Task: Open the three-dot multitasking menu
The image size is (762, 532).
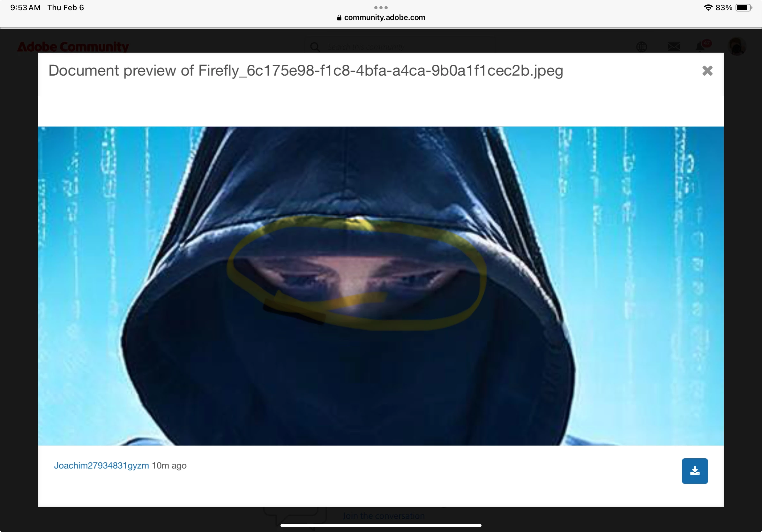Action: (x=381, y=7)
